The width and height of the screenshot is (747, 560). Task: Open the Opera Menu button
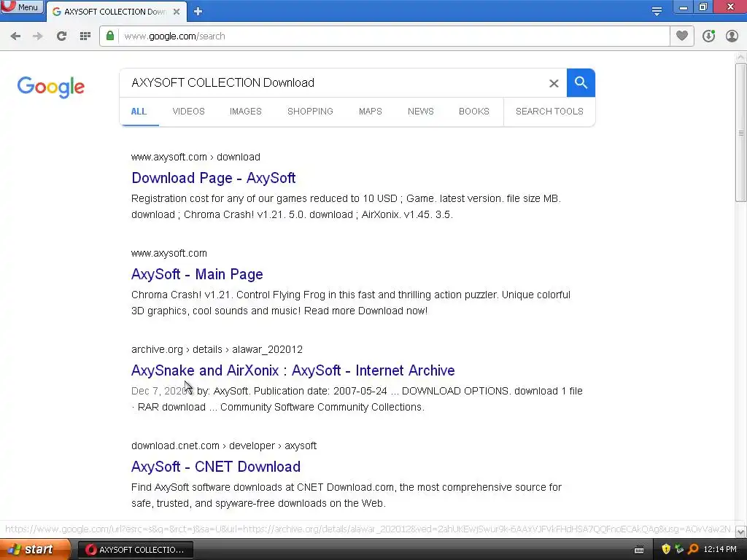[x=22, y=7]
